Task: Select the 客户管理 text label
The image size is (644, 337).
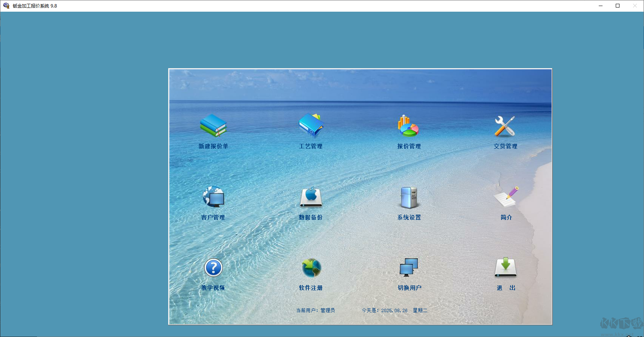Action: [x=213, y=218]
